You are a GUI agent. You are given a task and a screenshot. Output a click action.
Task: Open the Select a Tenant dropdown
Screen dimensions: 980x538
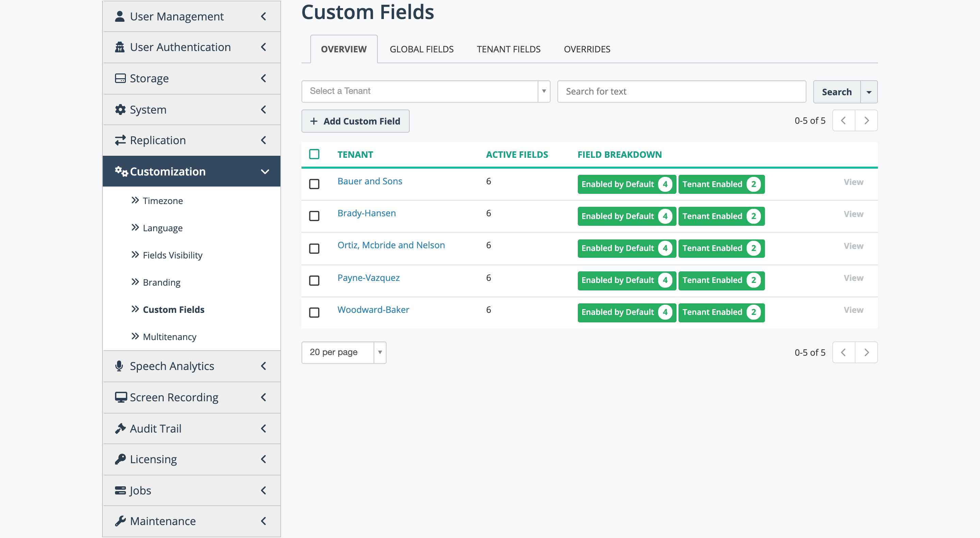tap(426, 91)
